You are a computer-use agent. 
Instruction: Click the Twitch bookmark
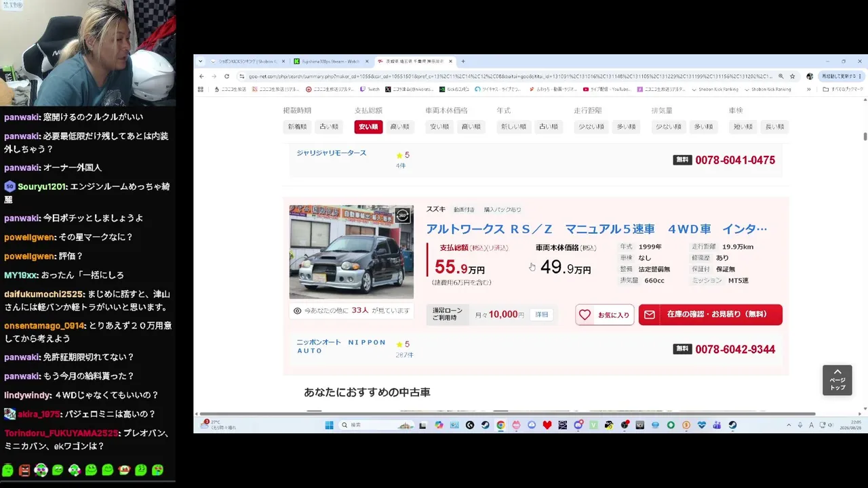(370, 89)
